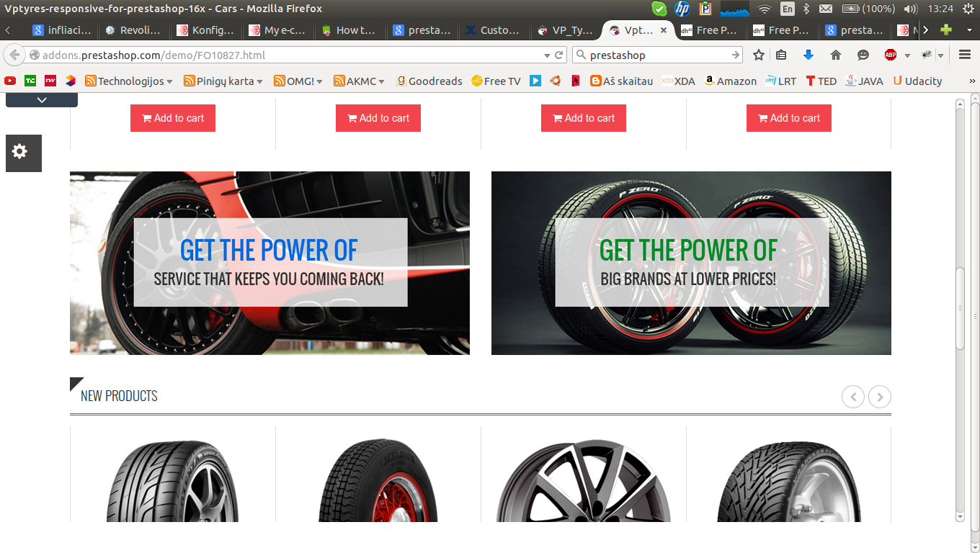Switch to the Konfig... tab
The width and height of the screenshot is (980, 553).
(x=206, y=30)
